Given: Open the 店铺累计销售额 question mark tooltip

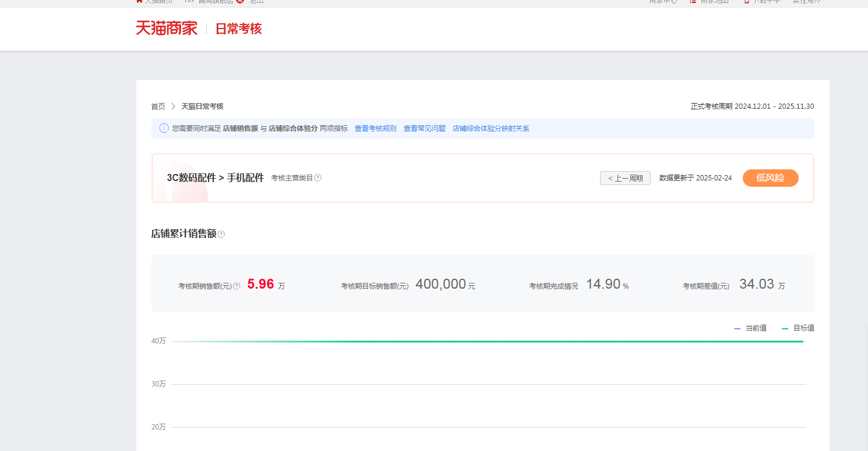Looking at the screenshot, I should coord(221,234).
